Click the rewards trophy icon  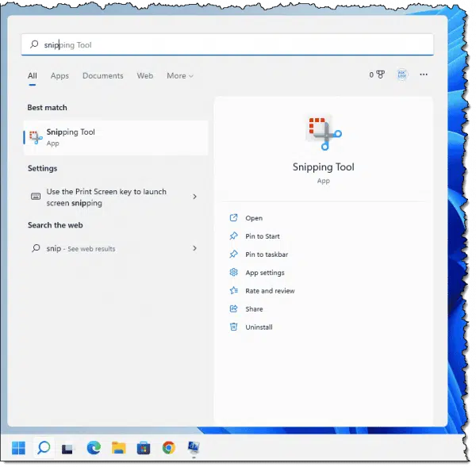point(380,75)
